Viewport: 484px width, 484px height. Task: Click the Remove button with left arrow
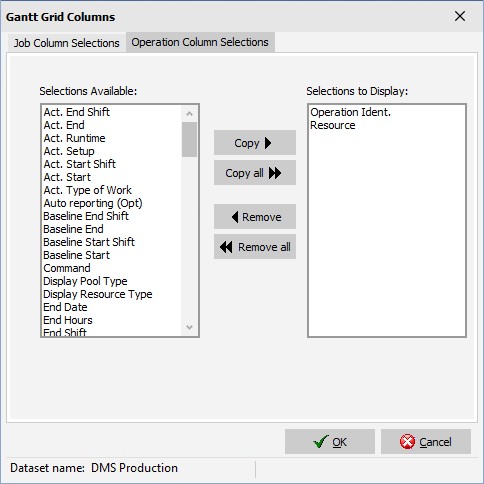point(255,217)
